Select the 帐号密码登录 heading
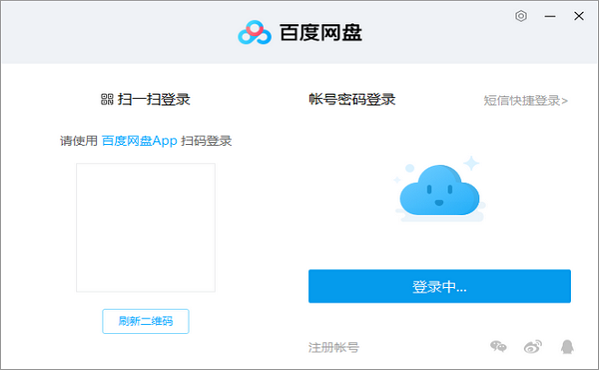Image resolution: width=599 pixels, height=370 pixels. [352, 99]
